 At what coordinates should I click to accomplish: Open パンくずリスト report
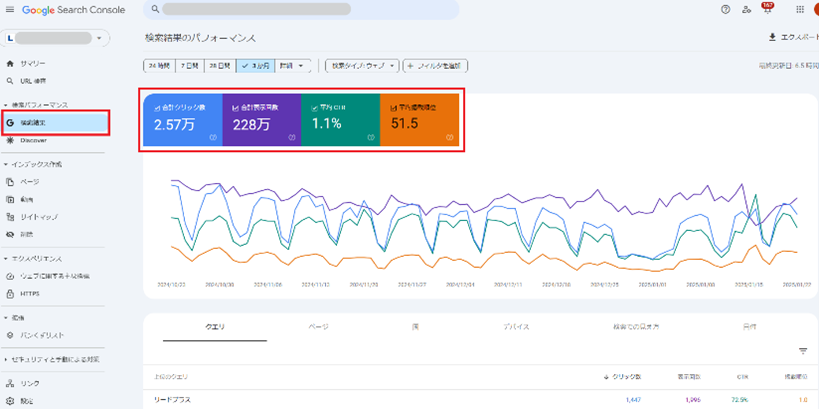[x=34, y=335]
